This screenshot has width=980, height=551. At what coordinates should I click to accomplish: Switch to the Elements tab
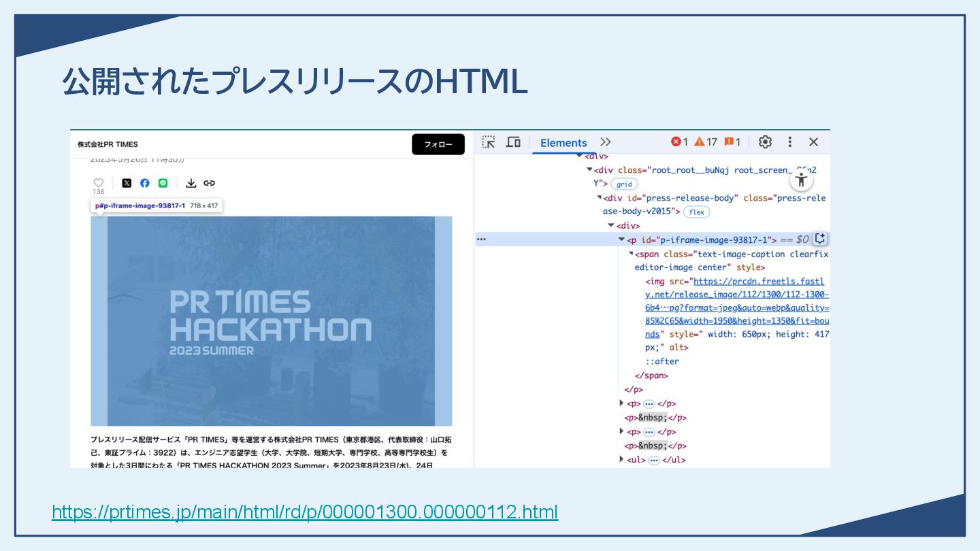click(x=563, y=143)
